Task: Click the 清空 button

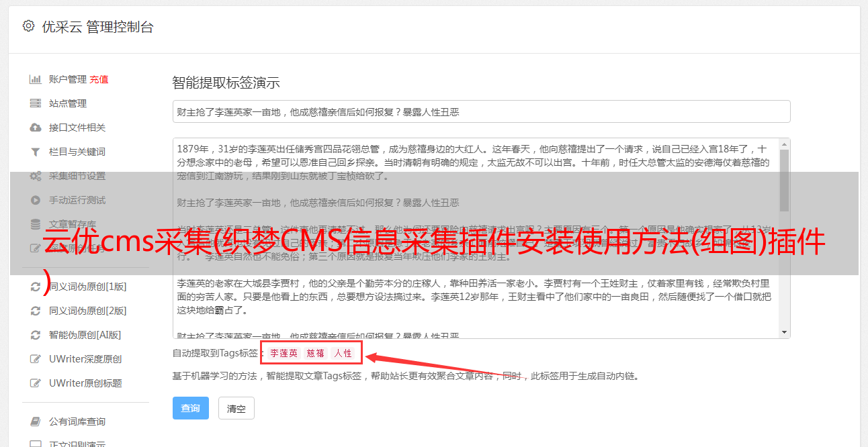Action: pos(236,408)
